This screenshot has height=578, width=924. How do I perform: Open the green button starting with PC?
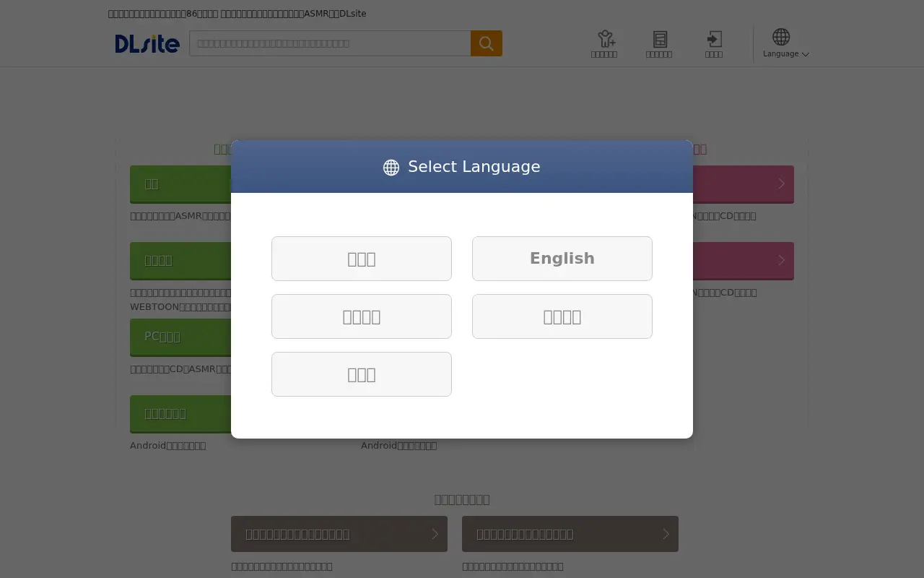click(180, 337)
